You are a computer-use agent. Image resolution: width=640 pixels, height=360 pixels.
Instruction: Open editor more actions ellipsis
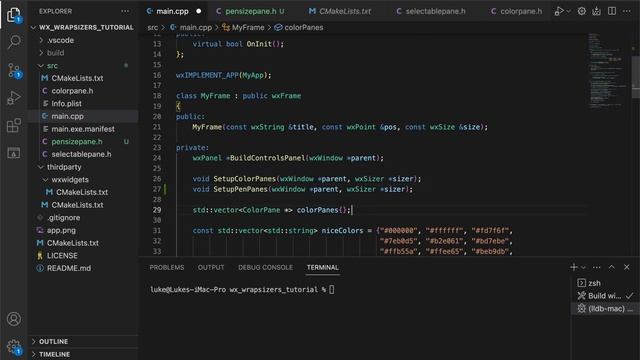[627, 11]
